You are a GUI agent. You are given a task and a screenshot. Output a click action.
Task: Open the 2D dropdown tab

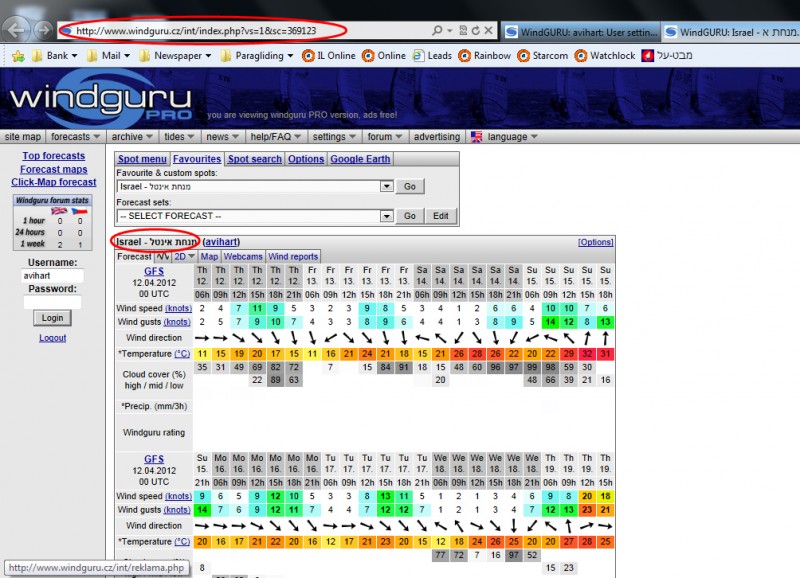[184, 257]
